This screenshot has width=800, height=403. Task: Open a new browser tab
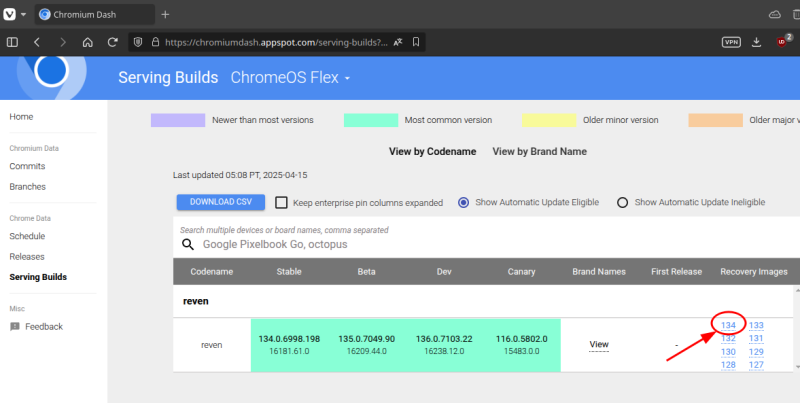tap(165, 14)
